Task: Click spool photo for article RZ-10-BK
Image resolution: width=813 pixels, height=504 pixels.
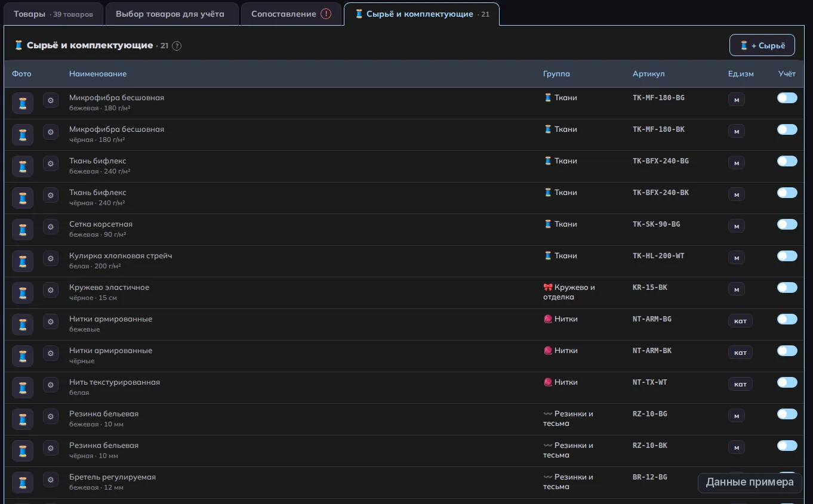Action: 23,451
